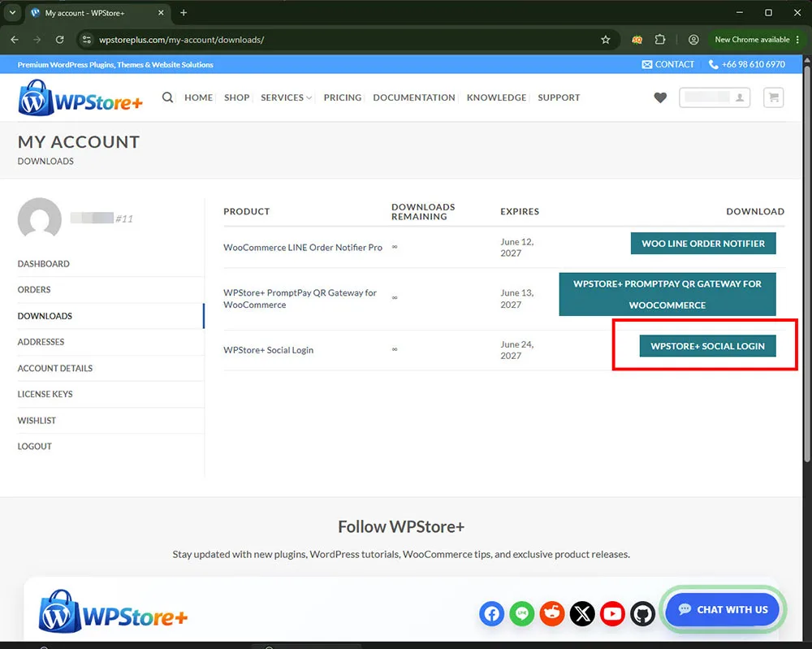The width and height of the screenshot is (812, 649).
Task: Open WPStore+ Social Login product link
Action: coord(268,350)
